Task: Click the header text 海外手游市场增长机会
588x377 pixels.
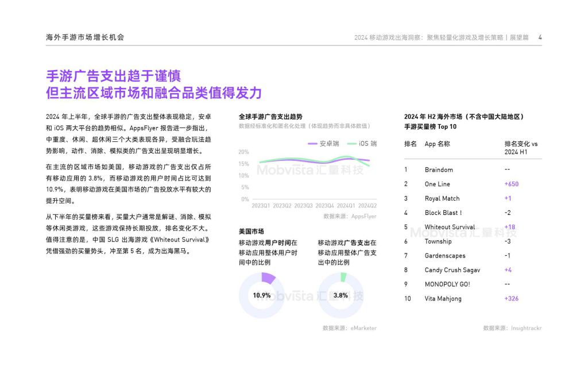Action: (85, 37)
